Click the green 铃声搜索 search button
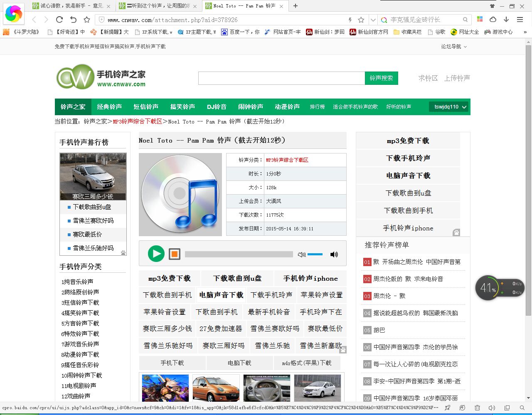 click(381, 78)
